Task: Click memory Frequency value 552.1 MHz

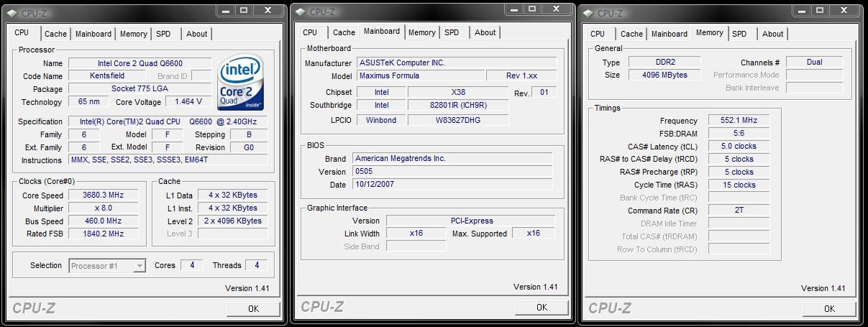Action: click(x=739, y=120)
